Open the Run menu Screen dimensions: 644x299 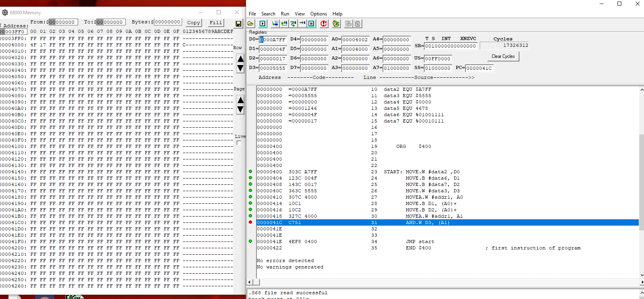[285, 14]
